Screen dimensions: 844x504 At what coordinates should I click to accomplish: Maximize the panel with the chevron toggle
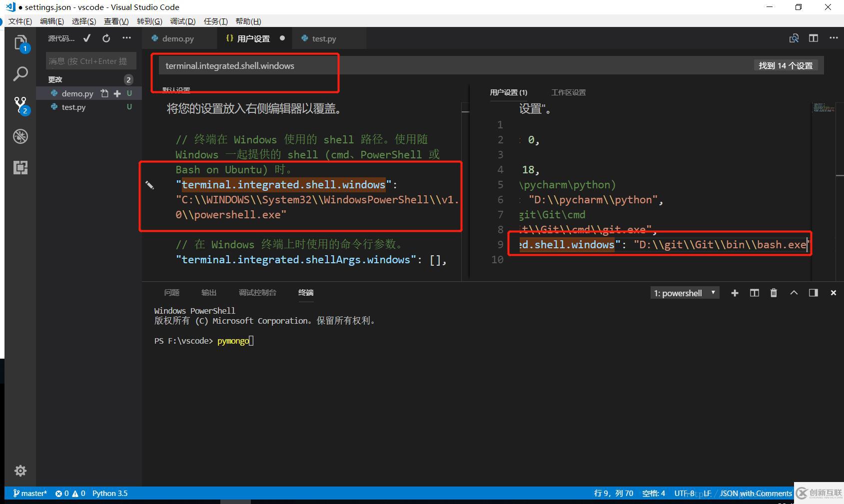(x=794, y=293)
